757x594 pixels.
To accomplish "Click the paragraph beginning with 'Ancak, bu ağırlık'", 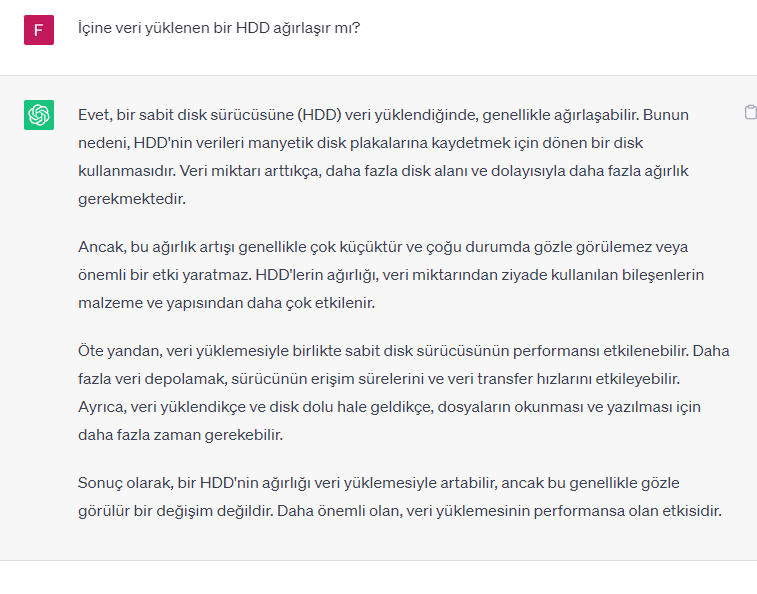I will click(380, 274).
